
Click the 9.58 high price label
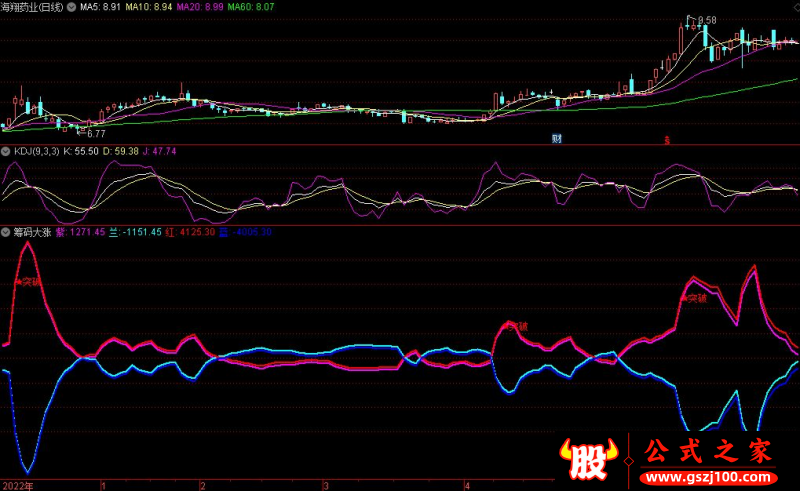pyautogui.click(x=707, y=20)
